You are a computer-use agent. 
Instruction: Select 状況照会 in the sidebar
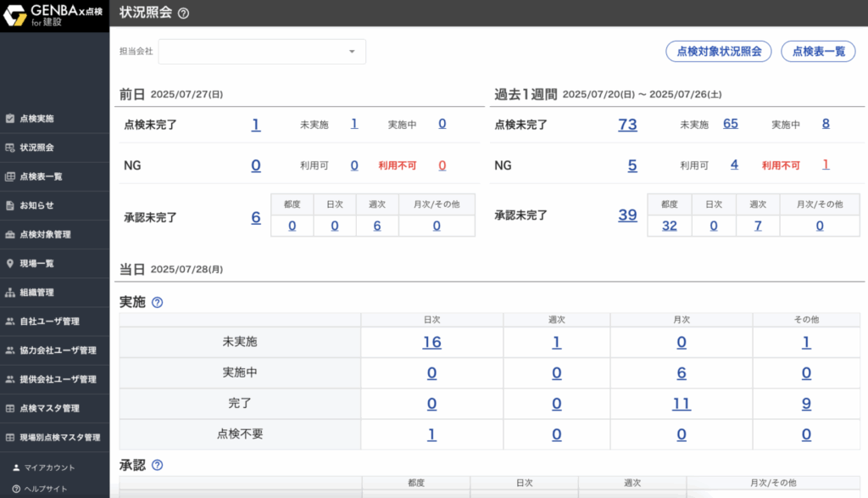[55, 148]
